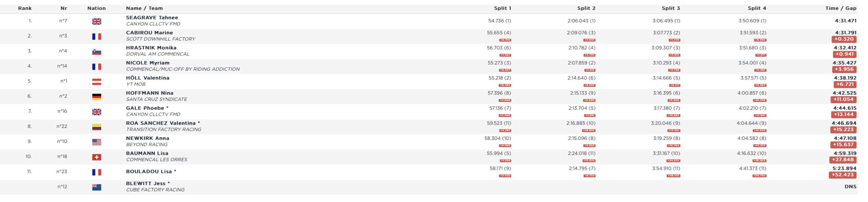Click the Slovenian flag for Hrastnik Monika
868x202 pixels.
(97, 52)
